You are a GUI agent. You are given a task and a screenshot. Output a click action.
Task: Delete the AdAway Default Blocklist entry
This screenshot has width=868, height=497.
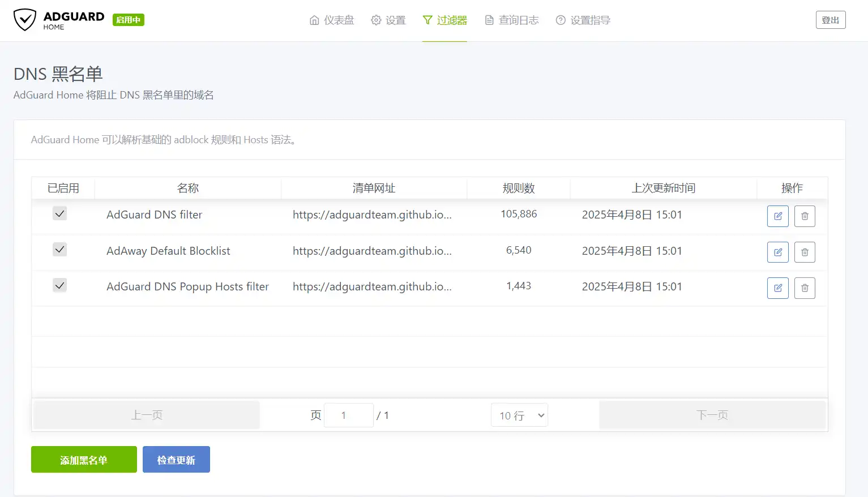pyautogui.click(x=805, y=252)
